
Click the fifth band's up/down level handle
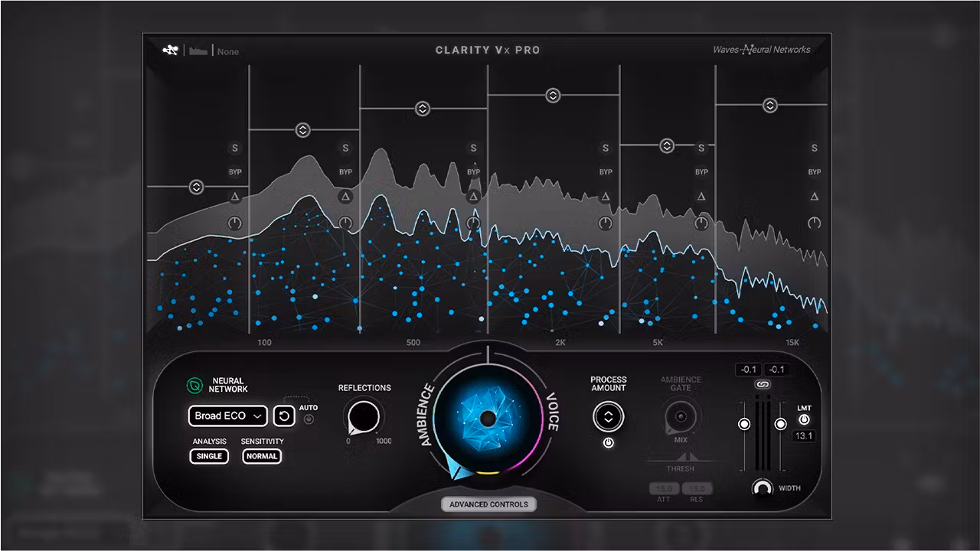coord(667,145)
